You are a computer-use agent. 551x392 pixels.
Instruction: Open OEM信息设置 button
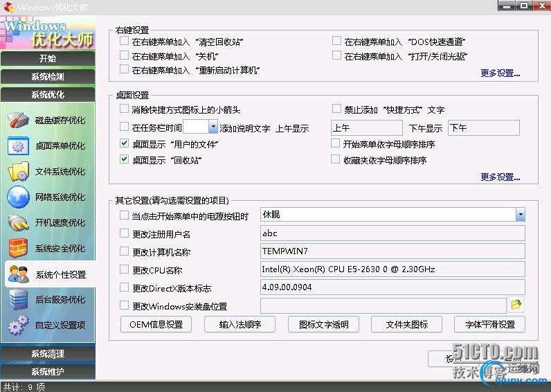pos(156,324)
